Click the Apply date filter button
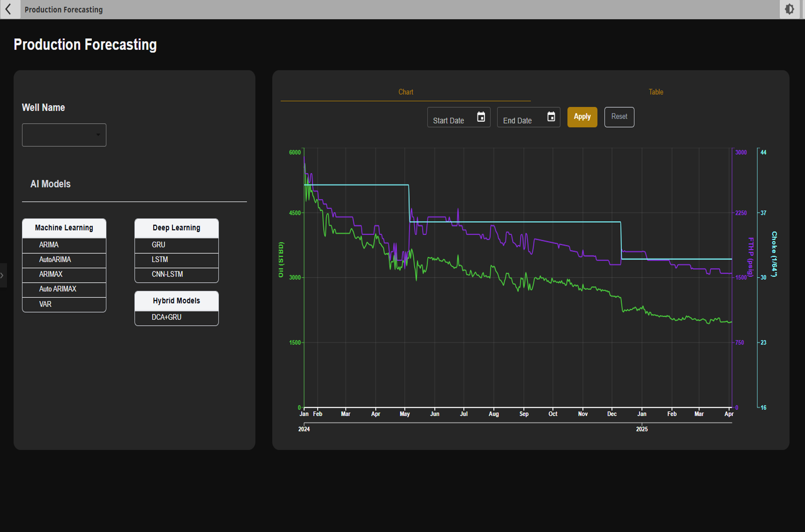This screenshot has width=805, height=532. [x=582, y=117]
